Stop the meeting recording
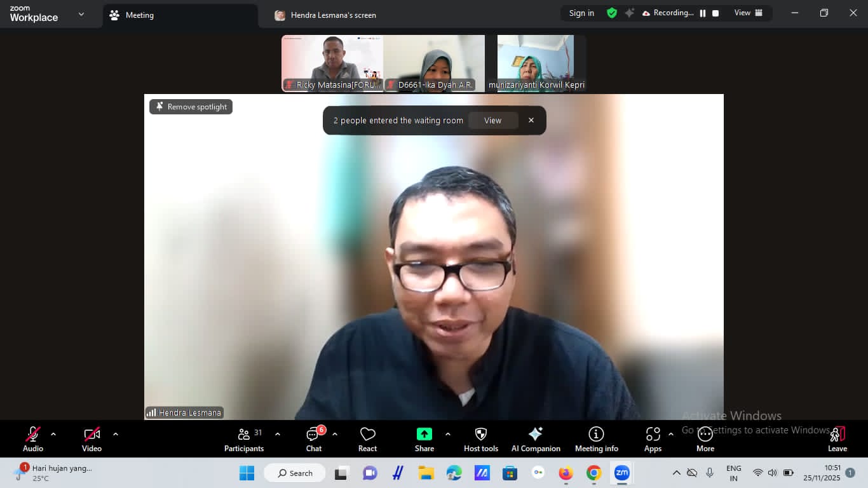Image resolution: width=868 pixels, height=488 pixels. [715, 13]
